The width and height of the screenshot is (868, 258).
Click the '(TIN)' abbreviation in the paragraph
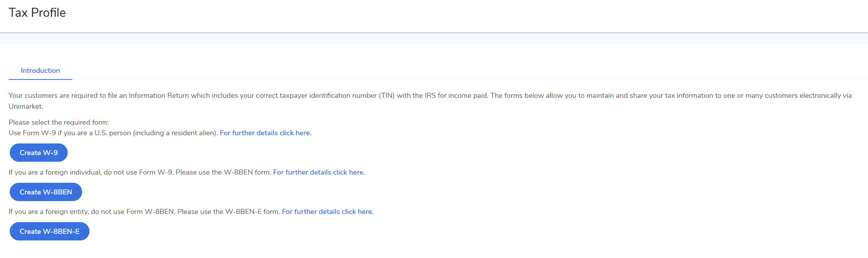coord(387,95)
